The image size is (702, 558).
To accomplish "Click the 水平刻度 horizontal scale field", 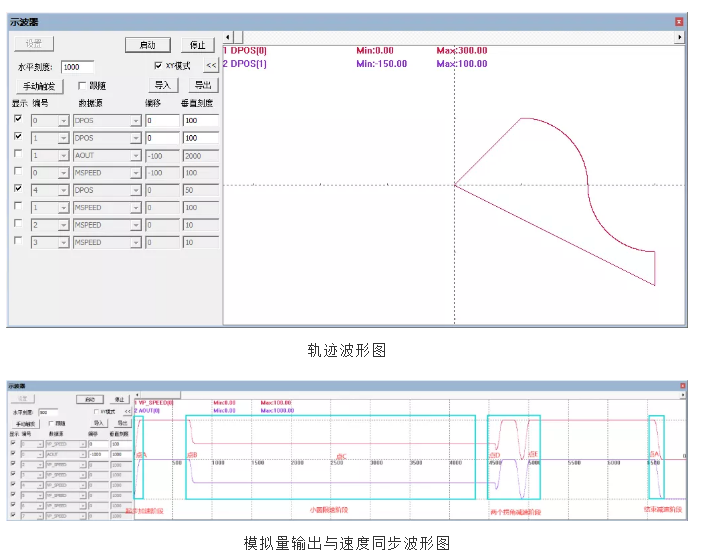I will tap(77, 67).
